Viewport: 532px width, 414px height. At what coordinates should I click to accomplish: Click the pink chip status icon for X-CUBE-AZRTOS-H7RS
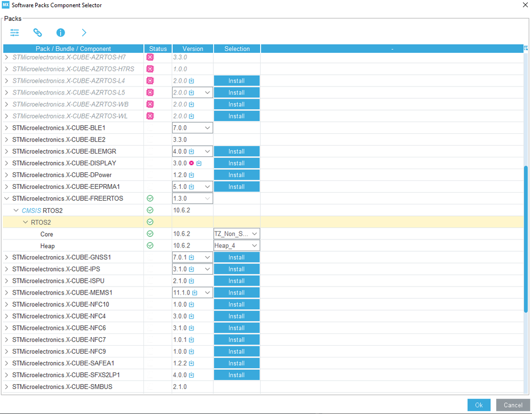(150, 69)
